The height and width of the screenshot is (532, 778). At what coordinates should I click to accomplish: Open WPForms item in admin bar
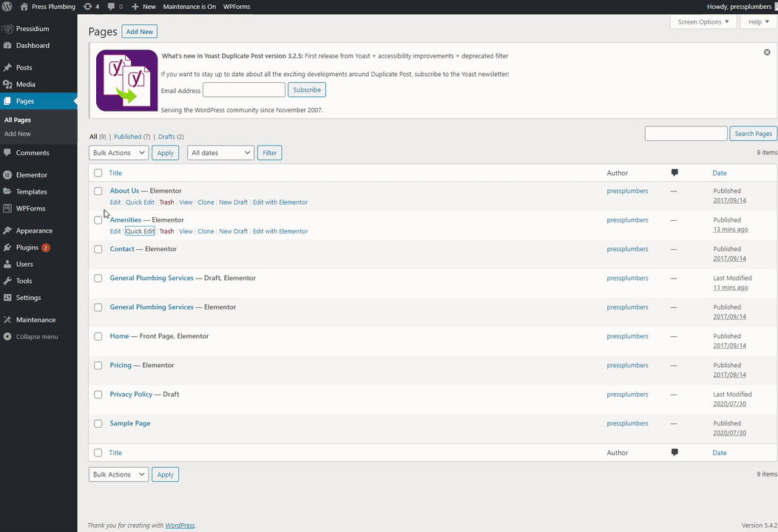click(237, 7)
